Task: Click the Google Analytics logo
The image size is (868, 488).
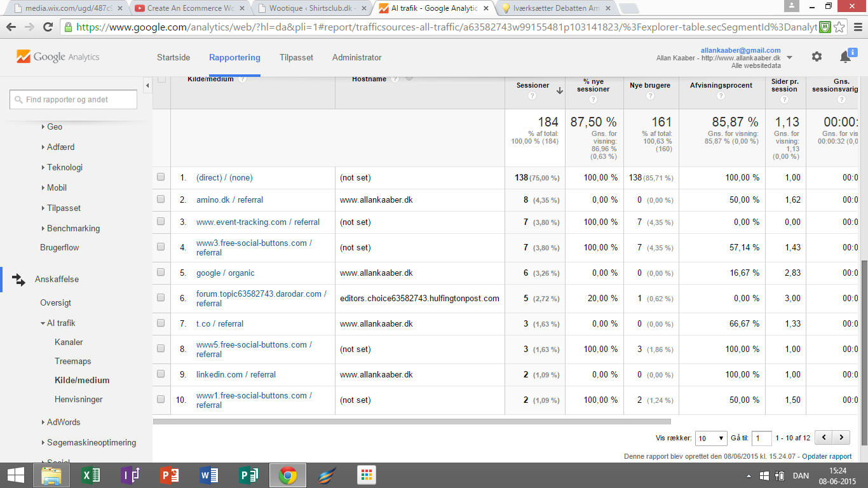Action: coord(58,57)
